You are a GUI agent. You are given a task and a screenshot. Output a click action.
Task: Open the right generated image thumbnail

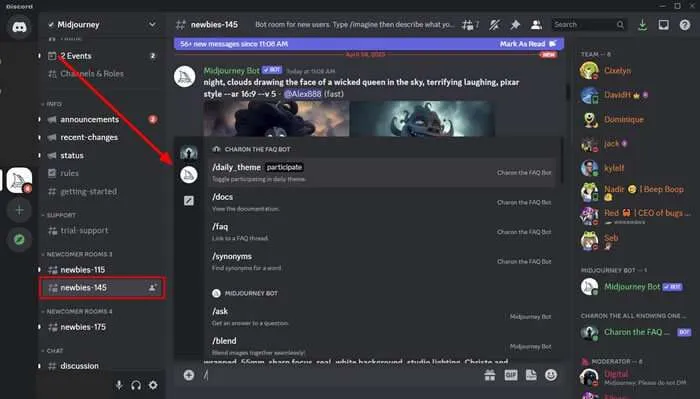pos(422,118)
